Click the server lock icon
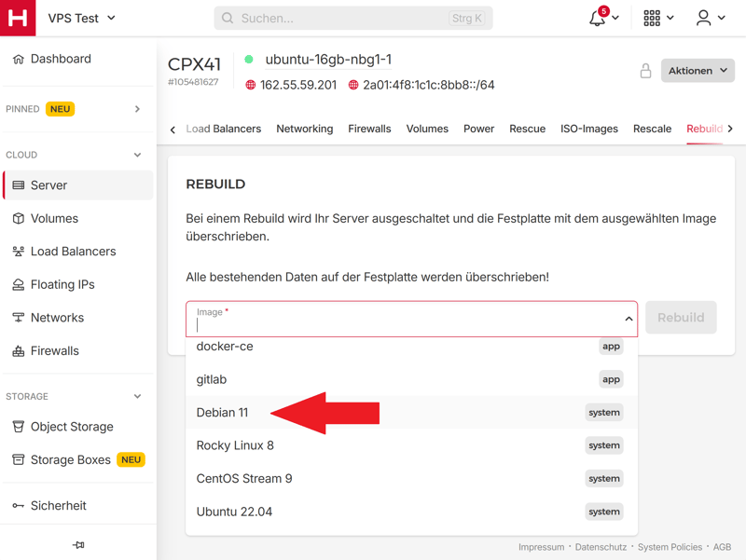Screen dimensions: 746x560 point(645,71)
